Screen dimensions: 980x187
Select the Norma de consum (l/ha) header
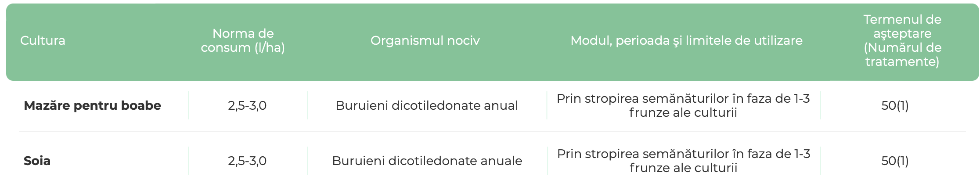[243, 41]
